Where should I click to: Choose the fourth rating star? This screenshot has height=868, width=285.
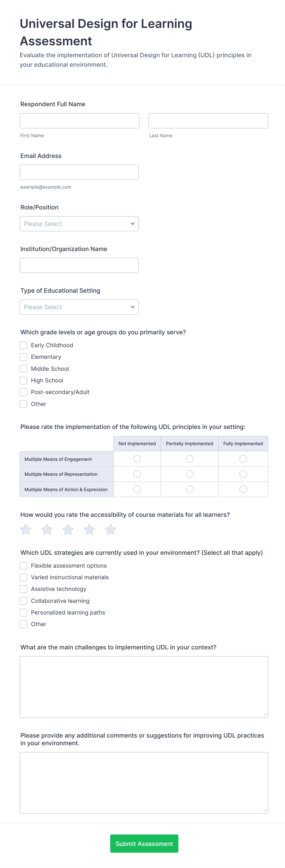89,530
